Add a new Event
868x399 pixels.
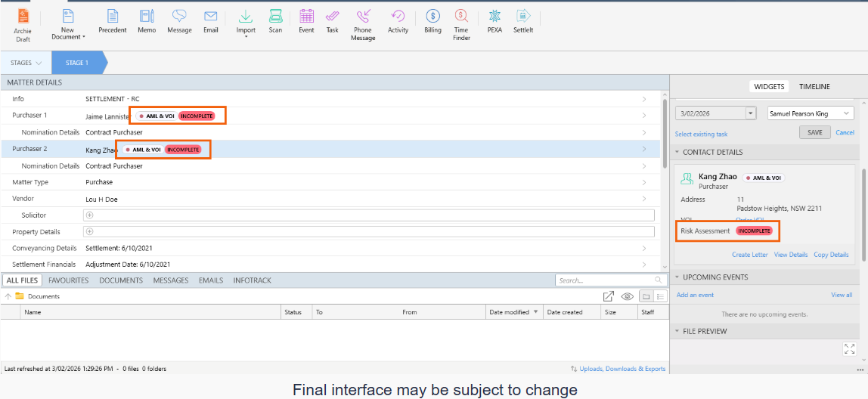(x=306, y=22)
